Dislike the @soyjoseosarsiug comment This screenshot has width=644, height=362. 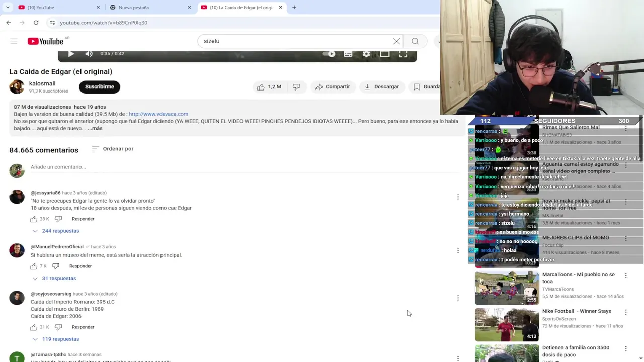click(58, 327)
